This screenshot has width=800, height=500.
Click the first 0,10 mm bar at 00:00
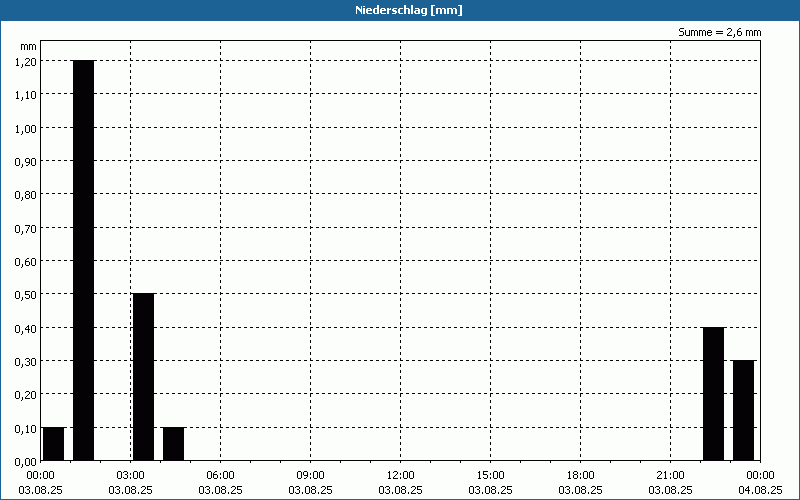pos(54,444)
